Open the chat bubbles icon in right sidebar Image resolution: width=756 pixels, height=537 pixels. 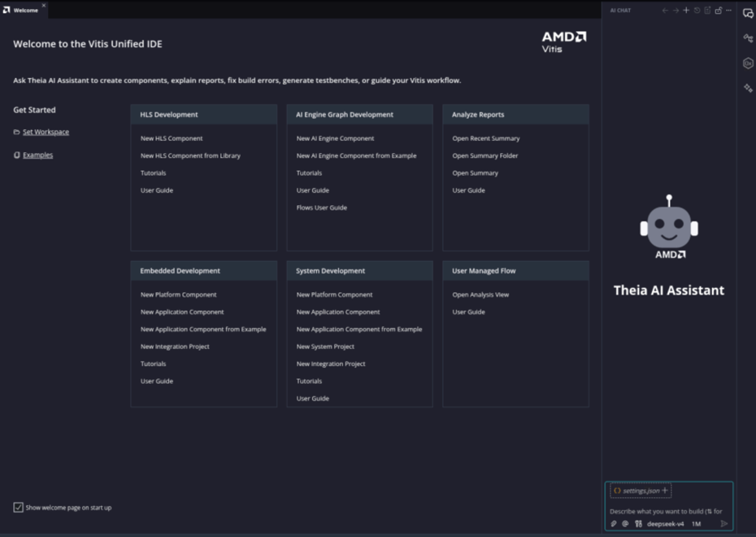(748, 14)
